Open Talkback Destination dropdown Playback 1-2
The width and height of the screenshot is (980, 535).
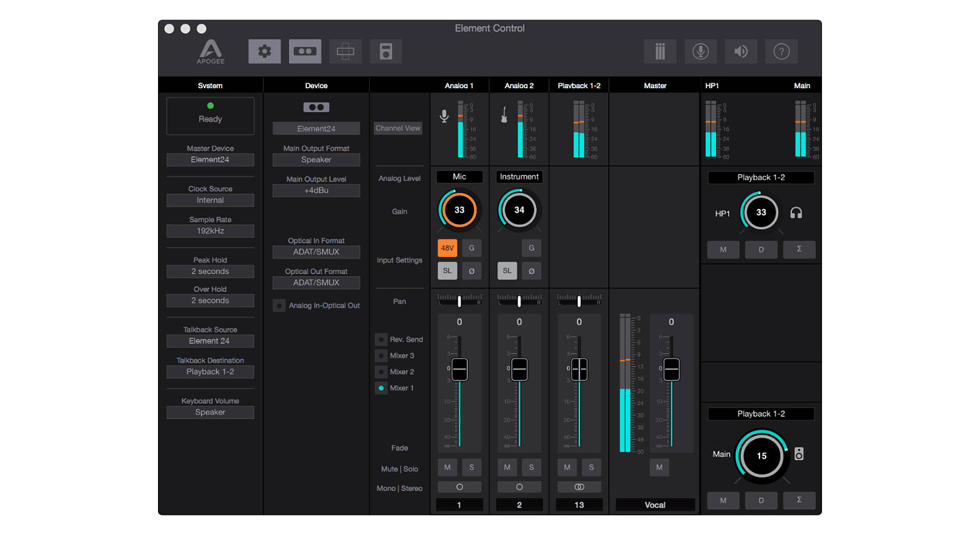tap(210, 372)
